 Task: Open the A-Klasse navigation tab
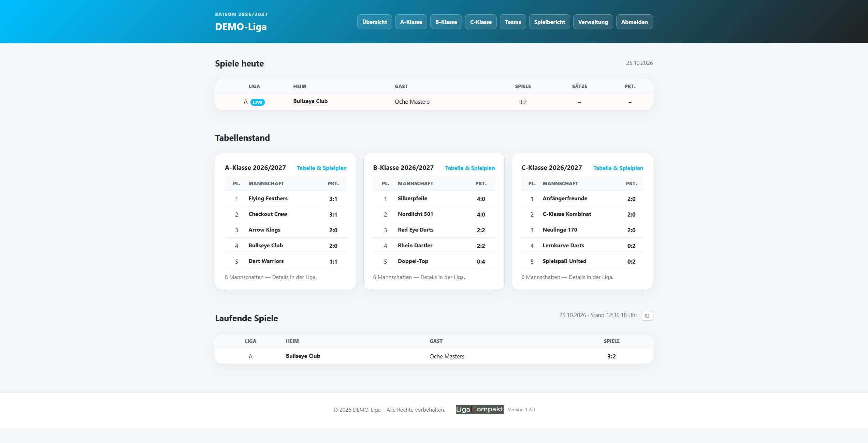pos(411,22)
